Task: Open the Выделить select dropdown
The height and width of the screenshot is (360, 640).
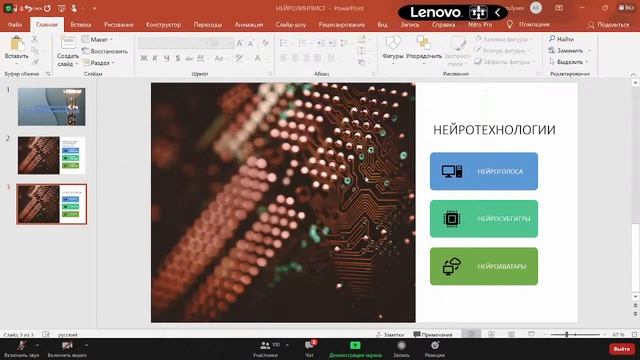Action: [569, 62]
